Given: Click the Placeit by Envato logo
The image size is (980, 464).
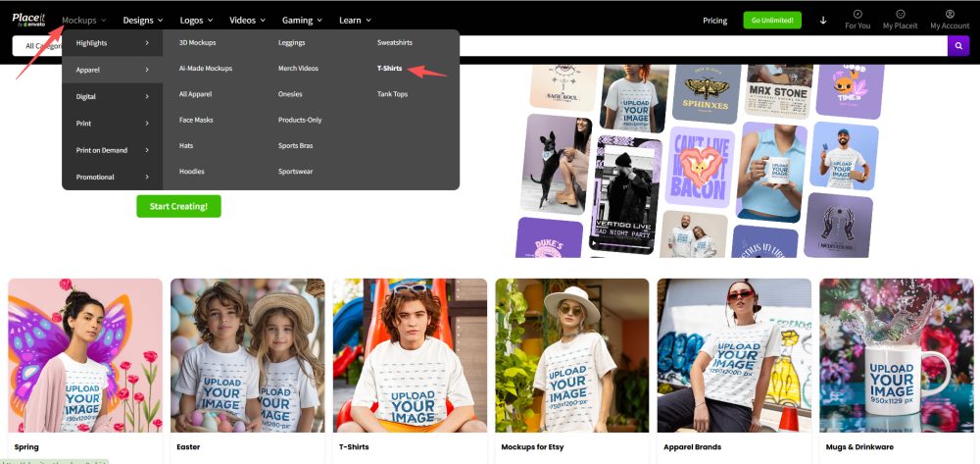Looking at the screenshot, I should 28,20.
